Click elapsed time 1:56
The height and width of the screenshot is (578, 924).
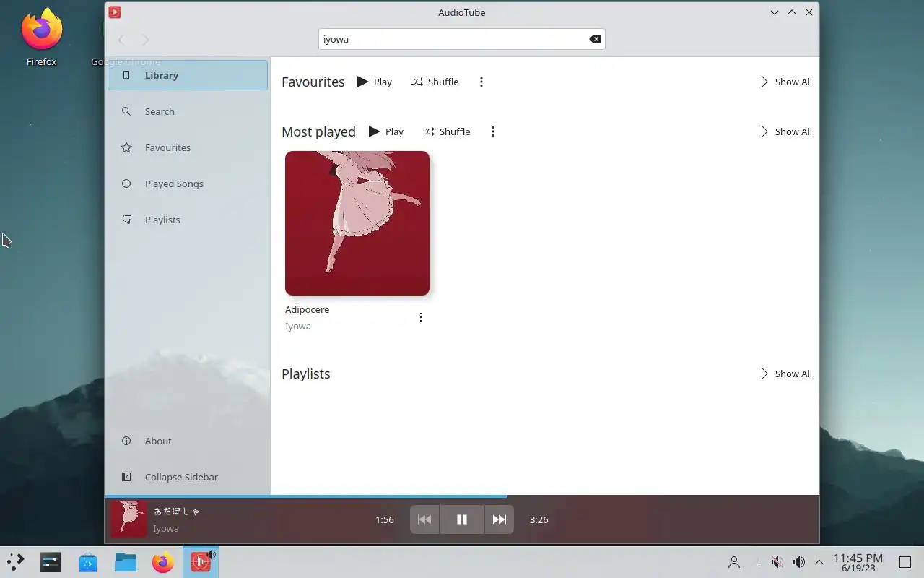tap(385, 519)
